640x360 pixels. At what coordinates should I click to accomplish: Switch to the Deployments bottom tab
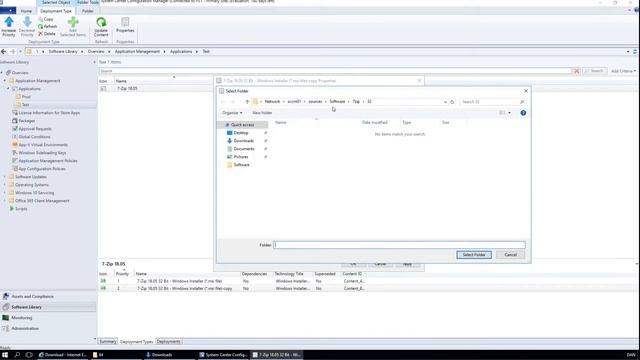[169, 342]
